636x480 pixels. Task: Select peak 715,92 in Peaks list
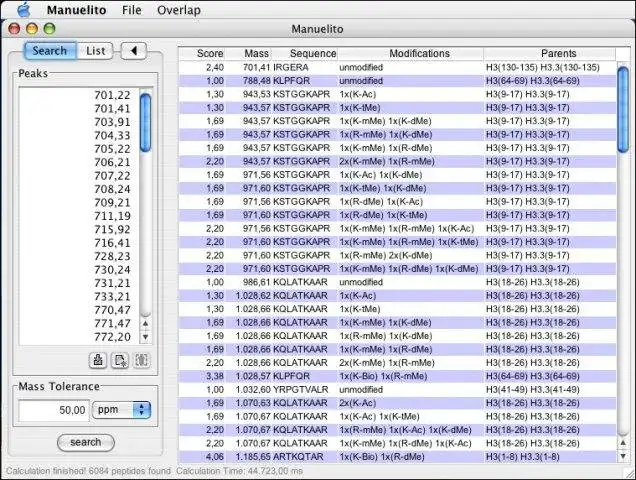[x=112, y=229]
